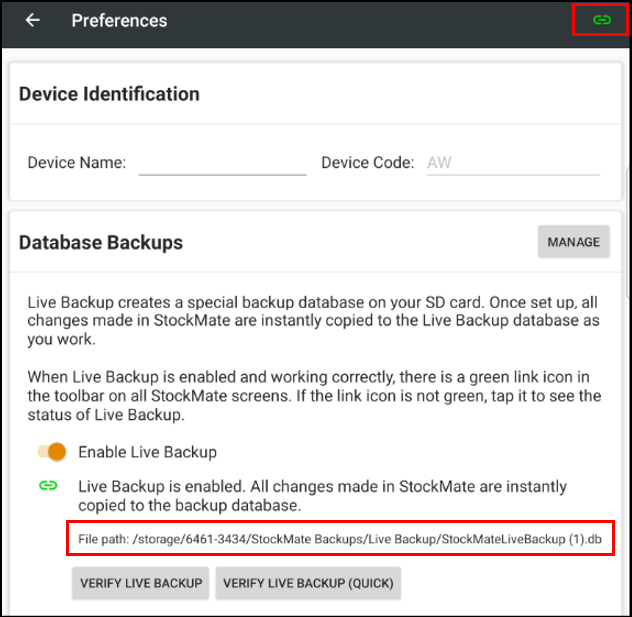The height and width of the screenshot is (617, 632).
Task: Focus the Device Code field showing AW
Action: coord(513,162)
